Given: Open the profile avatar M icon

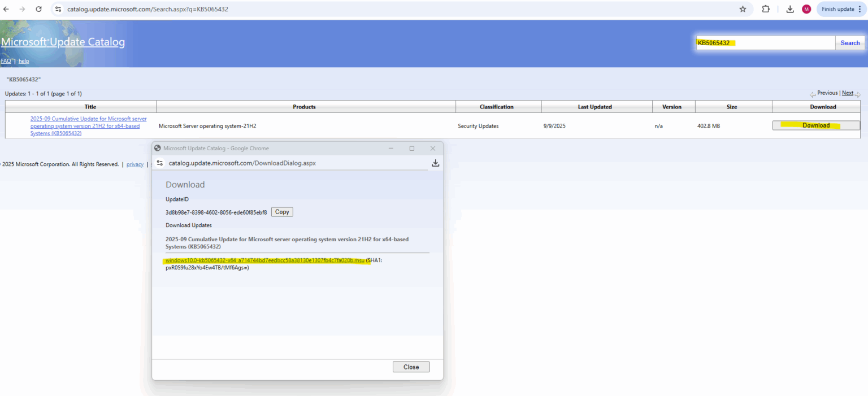Looking at the screenshot, I should point(806,9).
